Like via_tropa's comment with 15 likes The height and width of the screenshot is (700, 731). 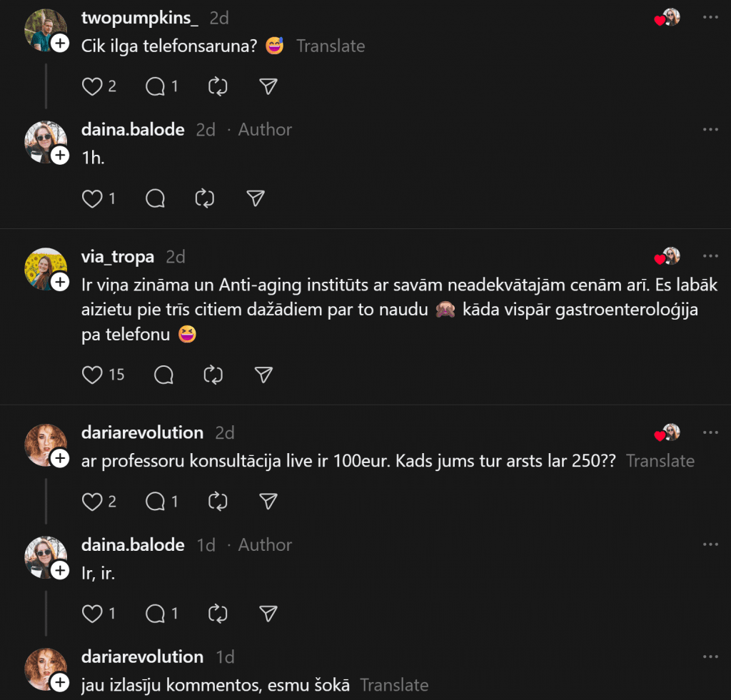(x=92, y=375)
